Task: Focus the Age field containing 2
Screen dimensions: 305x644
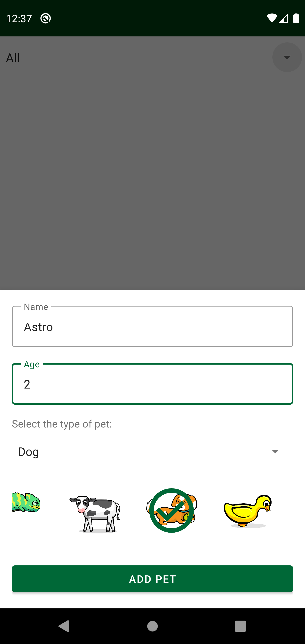Action: 152,384
